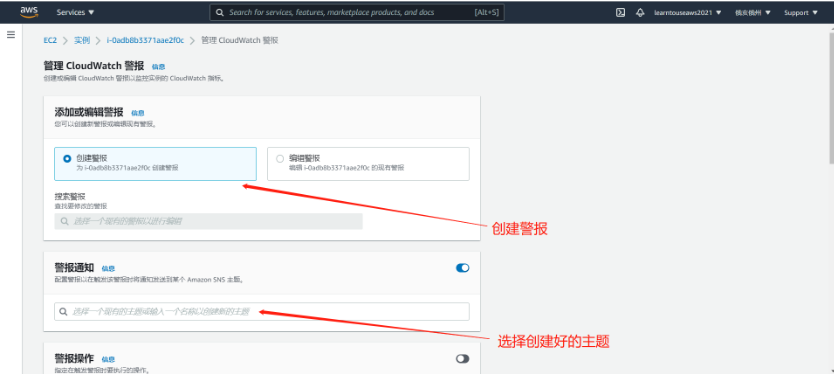834x374 pixels.
Task: Expand the learntouseaws2021 account menu
Action: [x=688, y=13]
